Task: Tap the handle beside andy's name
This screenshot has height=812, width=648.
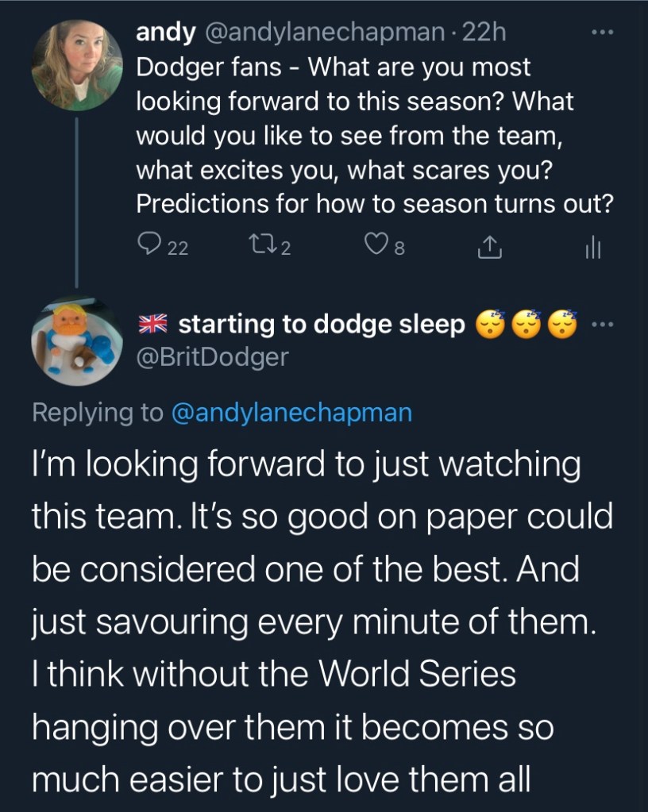Action: (325, 33)
